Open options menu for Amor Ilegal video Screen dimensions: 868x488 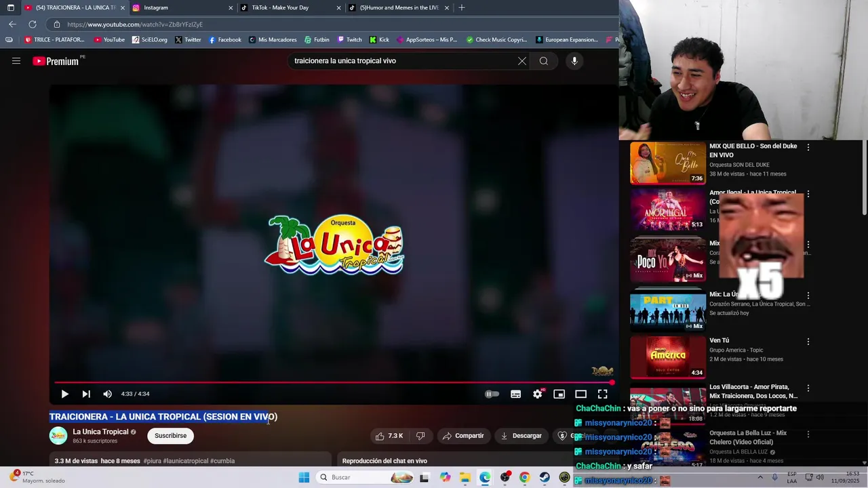coord(808,194)
